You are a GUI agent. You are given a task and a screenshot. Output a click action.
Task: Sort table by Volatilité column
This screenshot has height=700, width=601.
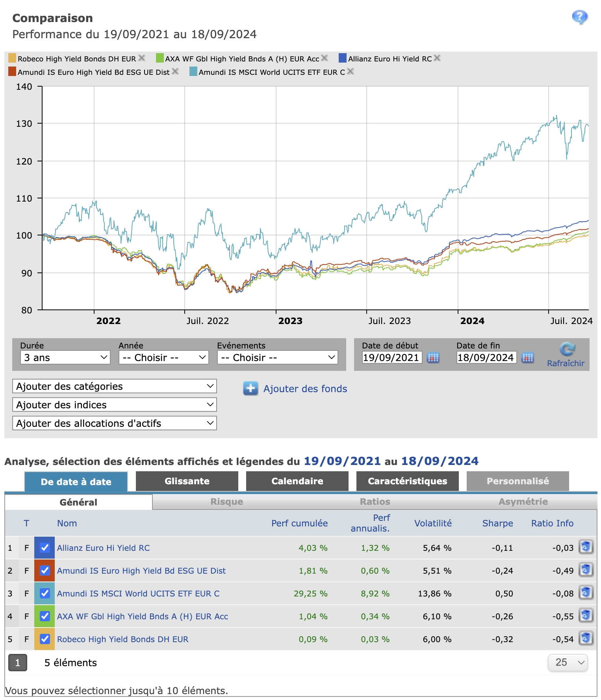[433, 523]
